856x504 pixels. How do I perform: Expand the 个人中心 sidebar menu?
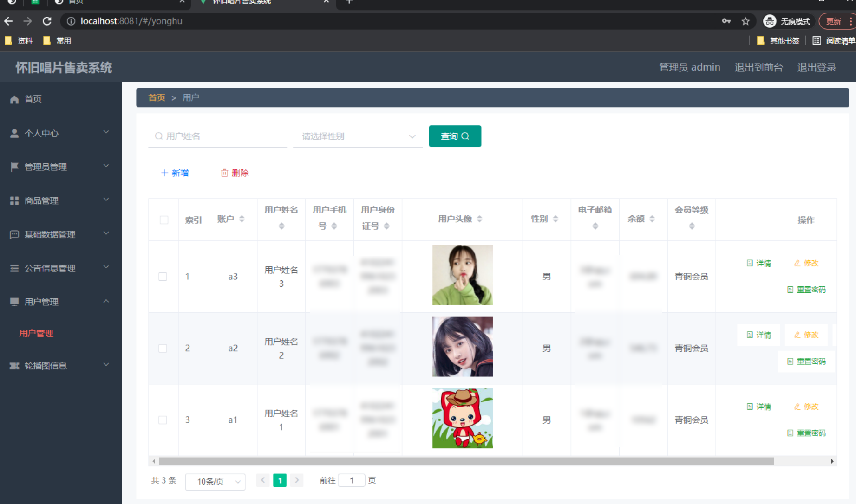tap(106, 133)
